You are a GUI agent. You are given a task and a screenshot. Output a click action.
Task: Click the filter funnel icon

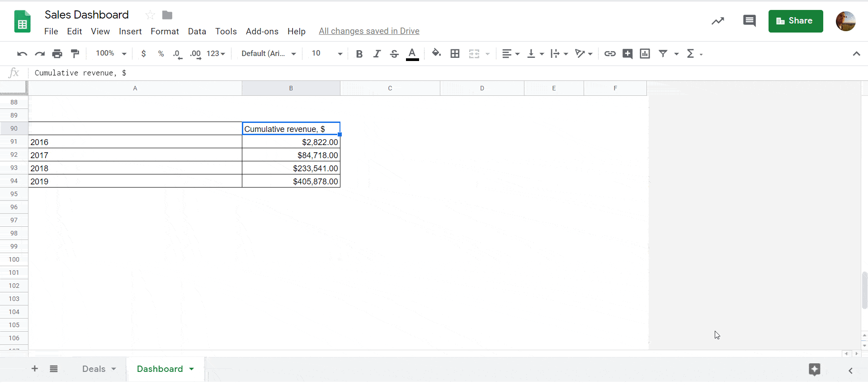(x=663, y=54)
